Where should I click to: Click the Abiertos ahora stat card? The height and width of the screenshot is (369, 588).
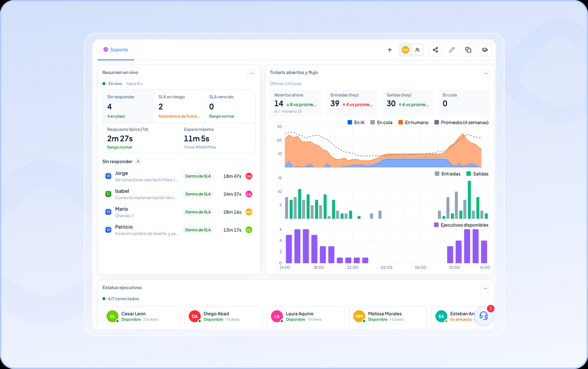tap(295, 103)
